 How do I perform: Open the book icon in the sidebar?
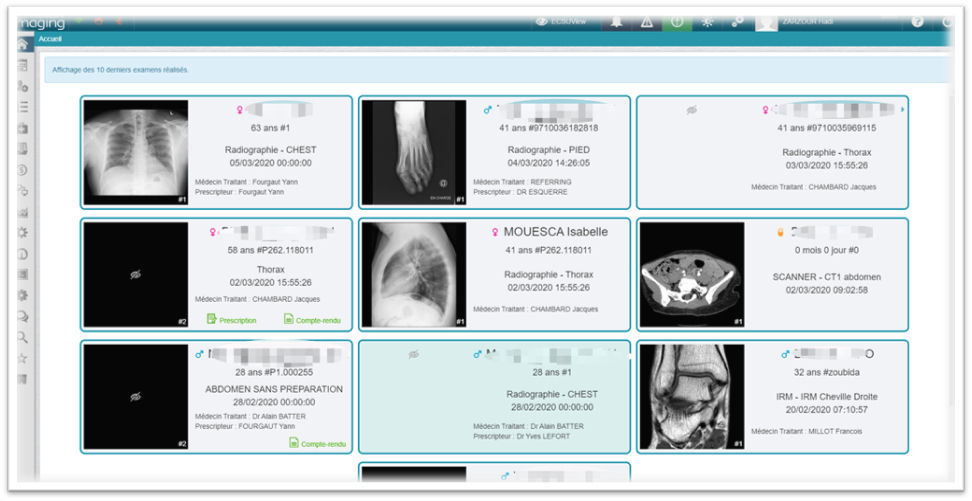click(22, 149)
